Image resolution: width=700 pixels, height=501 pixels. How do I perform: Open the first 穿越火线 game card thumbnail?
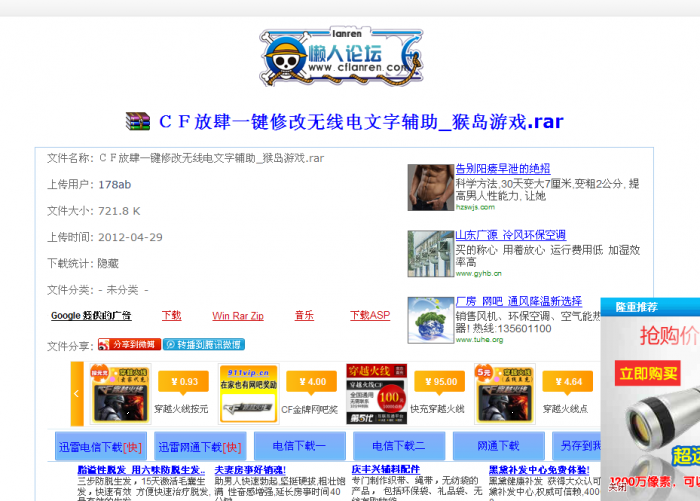click(119, 393)
